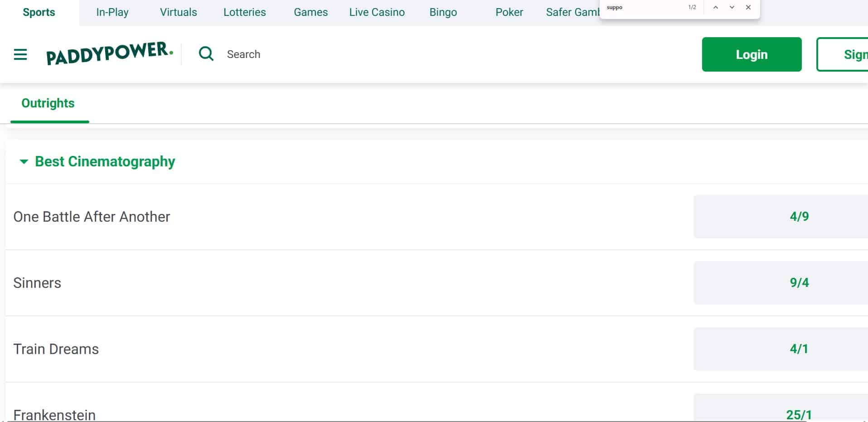This screenshot has height=422, width=868.
Task: Open the hamburger menu icon
Action: [x=20, y=55]
